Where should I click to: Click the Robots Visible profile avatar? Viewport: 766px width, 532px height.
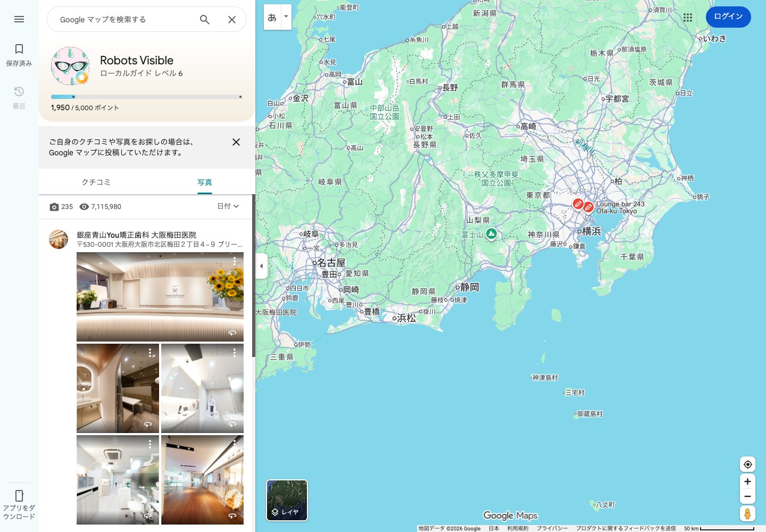click(70, 66)
